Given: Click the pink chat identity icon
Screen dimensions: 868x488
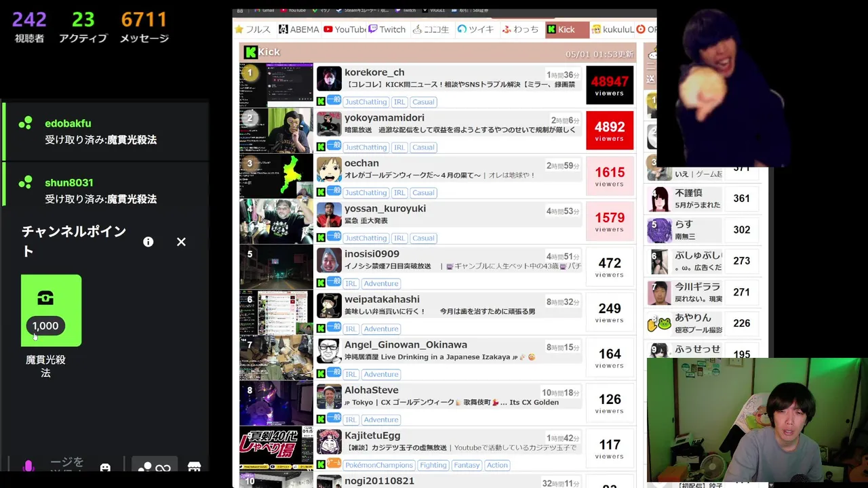Looking at the screenshot, I should [x=28, y=467].
